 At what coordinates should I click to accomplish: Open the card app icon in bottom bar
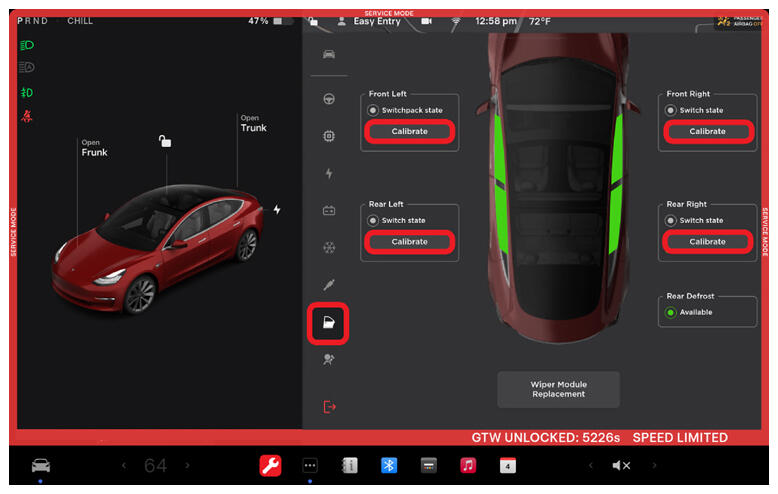[429, 465]
